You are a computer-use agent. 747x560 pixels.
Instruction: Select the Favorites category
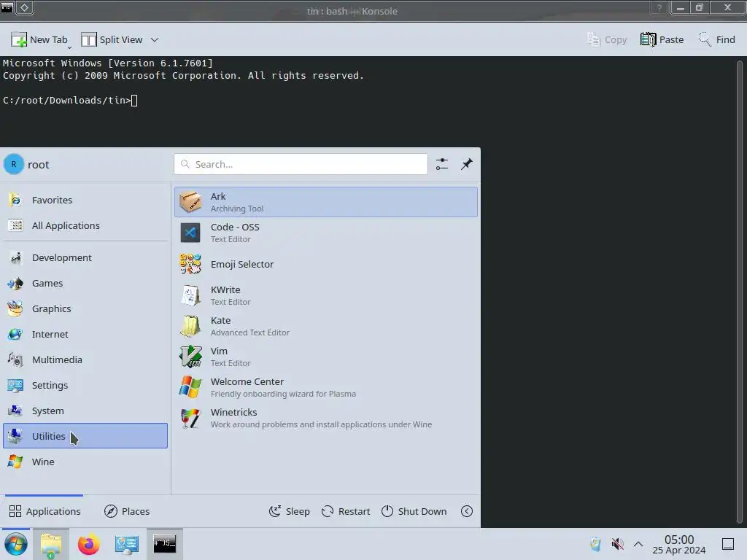[85, 200]
